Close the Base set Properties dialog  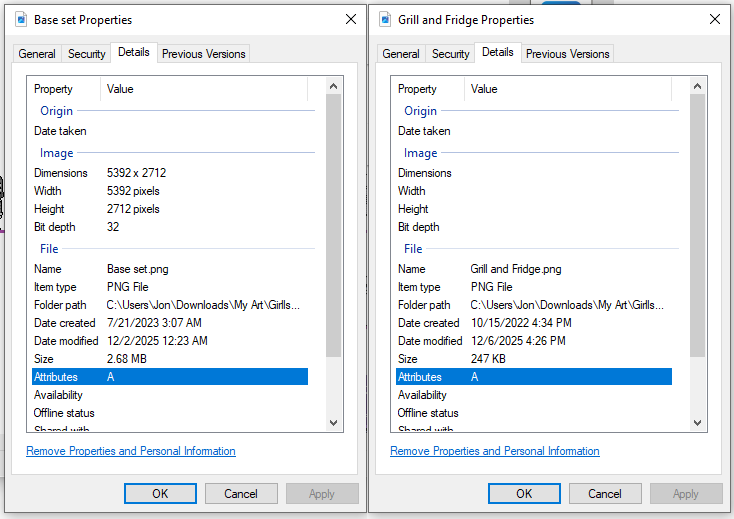click(x=351, y=19)
